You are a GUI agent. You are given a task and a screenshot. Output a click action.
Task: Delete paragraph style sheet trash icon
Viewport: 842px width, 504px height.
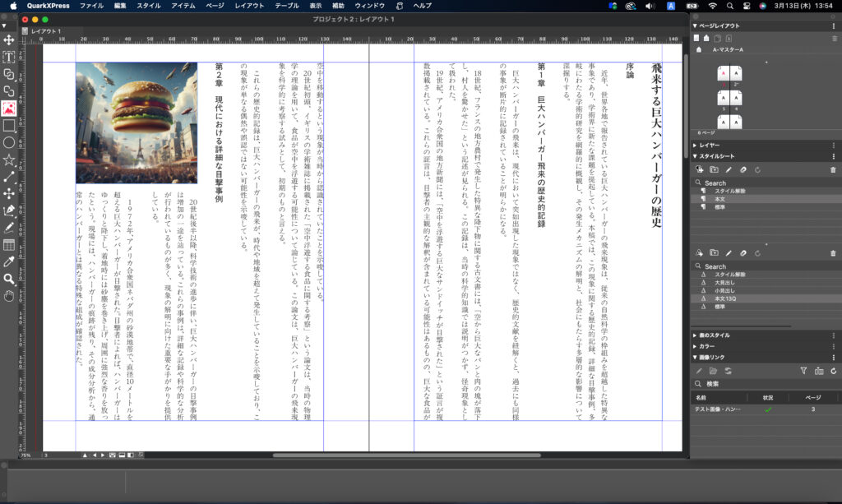(x=833, y=169)
